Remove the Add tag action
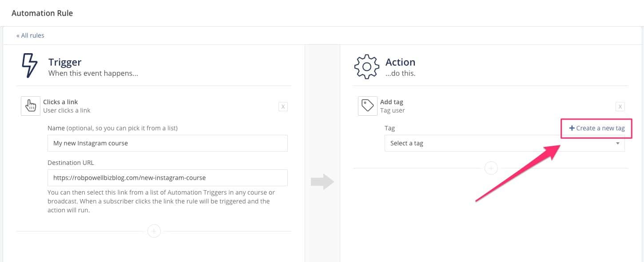The image size is (644, 262). tap(620, 106)
